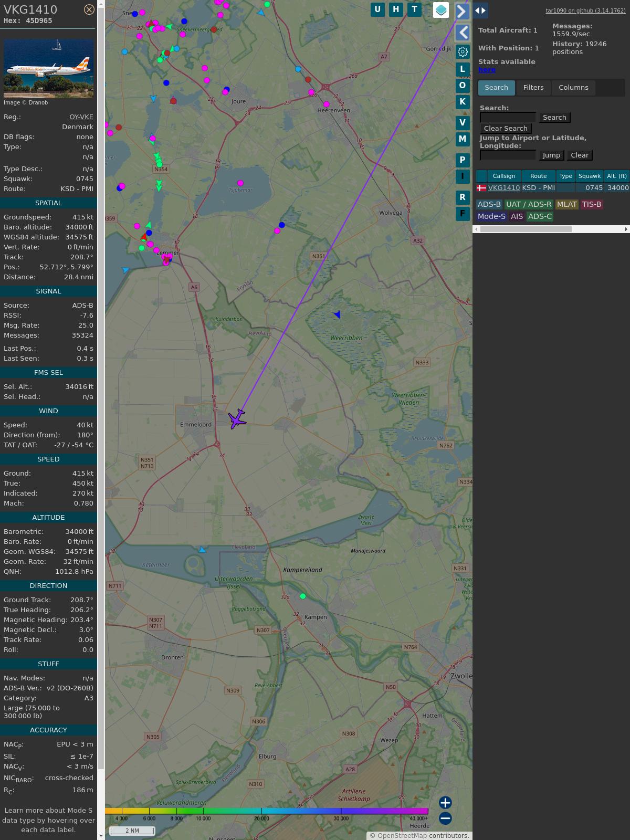Click the settings gear icon on map
The height and width of the screenshot is (840, 630).
(x=463, y=51)
